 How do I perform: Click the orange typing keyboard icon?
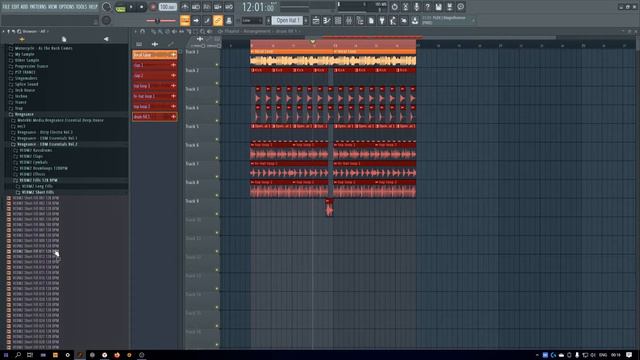pyautogui.click(x=185, y=20)
